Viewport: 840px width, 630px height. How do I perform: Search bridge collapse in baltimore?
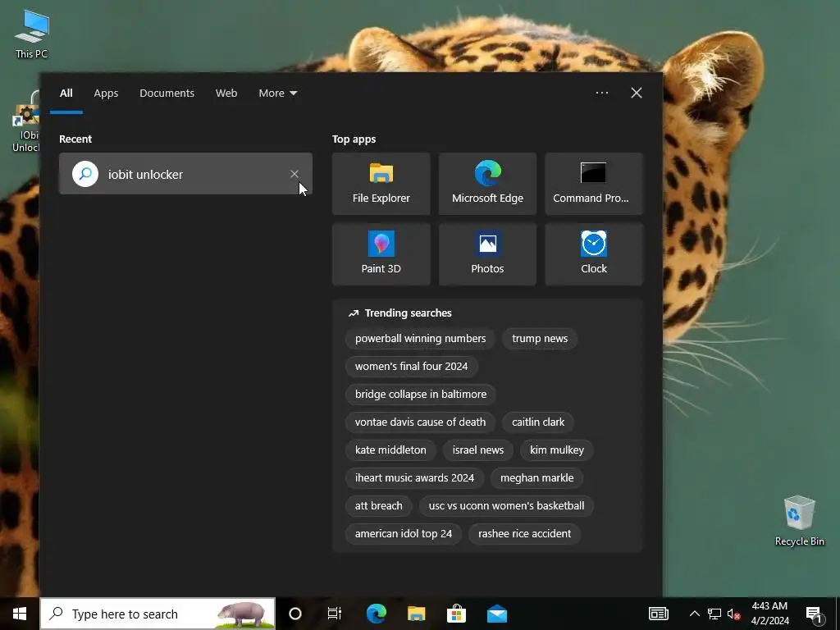coord(421,395)
